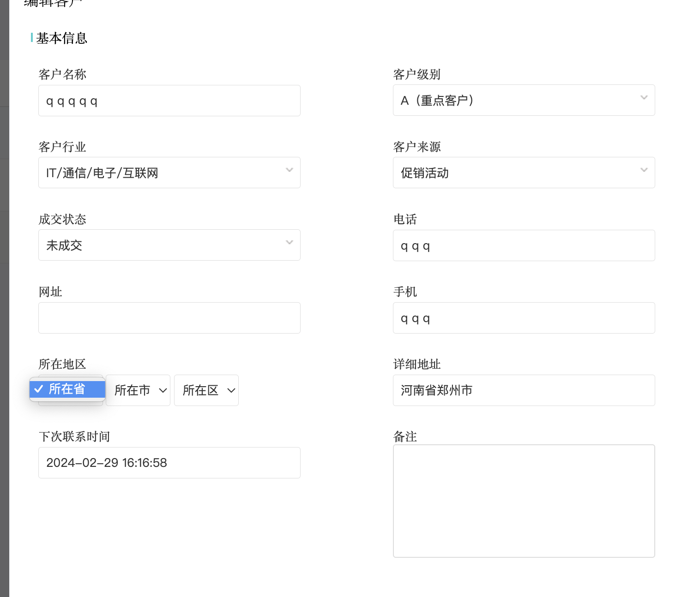Click the 所在地区 label

coord(62,364)
